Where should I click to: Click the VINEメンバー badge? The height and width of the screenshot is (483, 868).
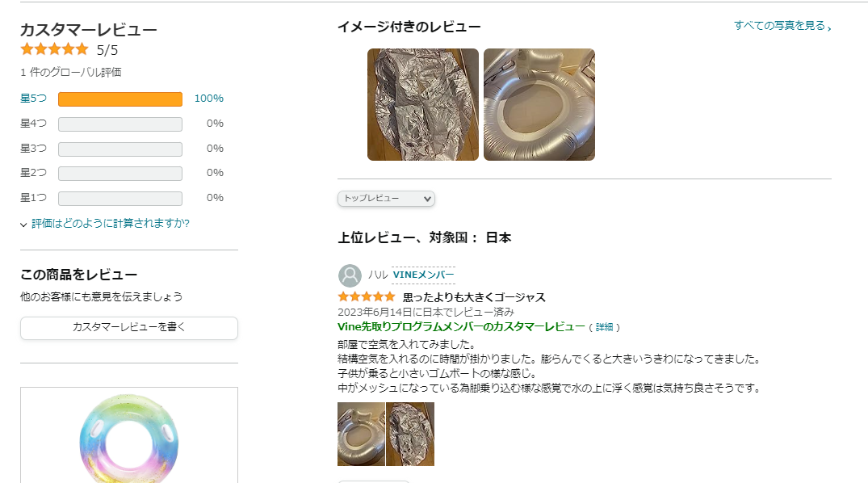(423, 275)
